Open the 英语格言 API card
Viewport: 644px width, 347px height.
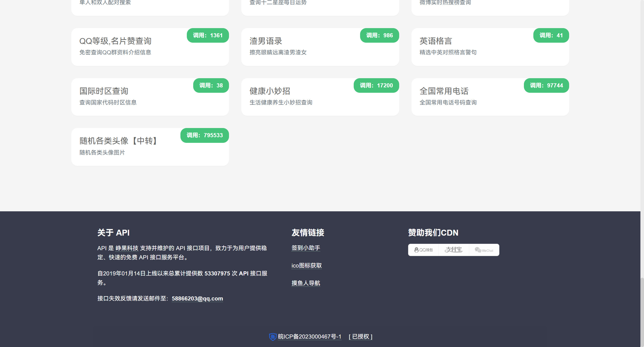[x=490, y=47]
